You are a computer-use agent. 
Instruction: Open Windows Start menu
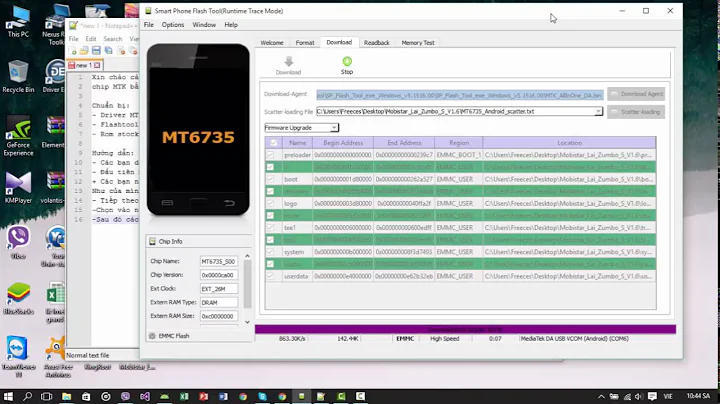(8, 396)
